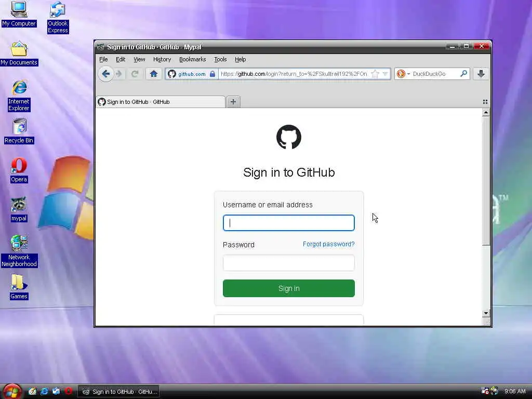
Task: Select the Sign in to GitHub tab
Action: click(x=161, y=102)
